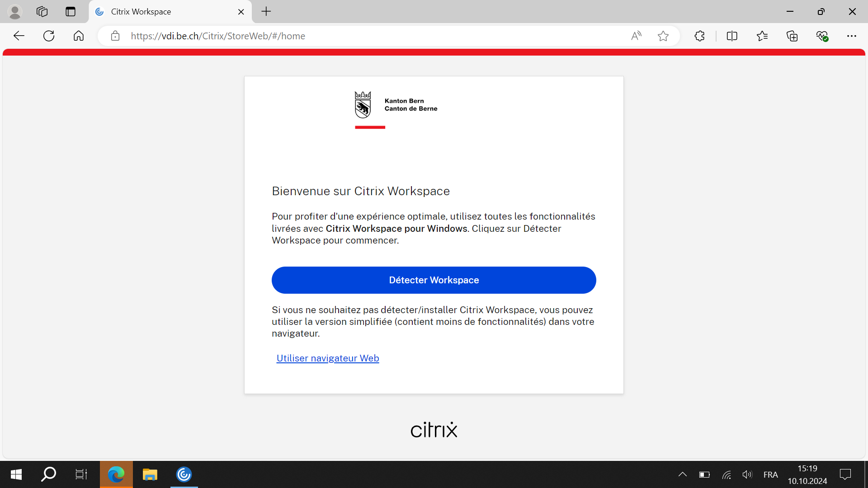Screen dimensions: 868x488
Task: Open the network Wi-Fi icon
Action: (726, 474)
